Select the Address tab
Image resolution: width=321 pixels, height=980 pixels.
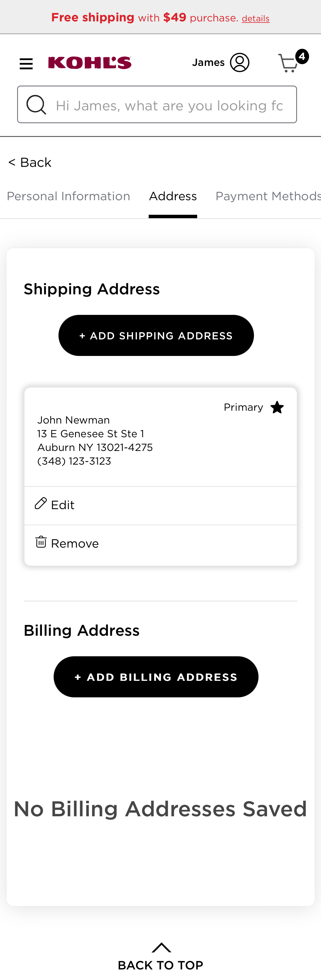(x=173, y=196)
